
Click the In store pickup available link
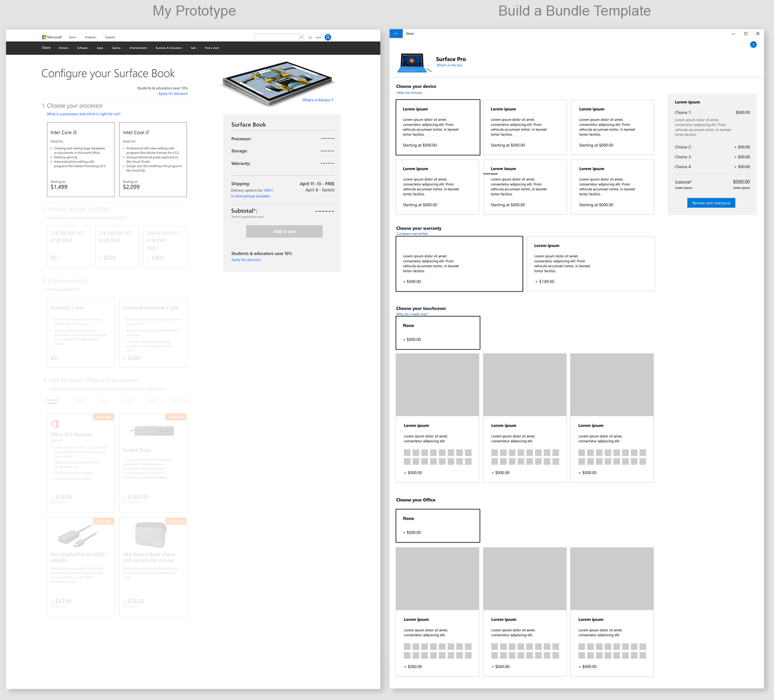(250, 196)
